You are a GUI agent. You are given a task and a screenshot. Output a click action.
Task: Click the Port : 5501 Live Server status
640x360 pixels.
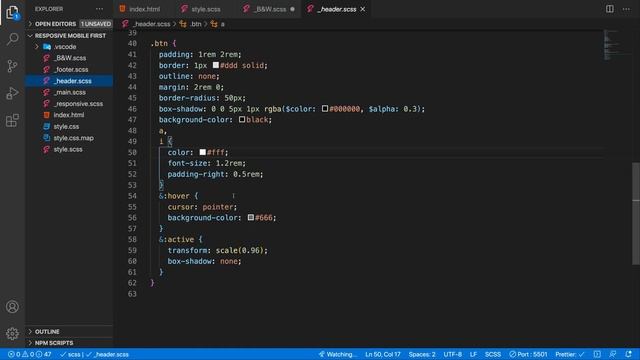(x=528, y=354)
